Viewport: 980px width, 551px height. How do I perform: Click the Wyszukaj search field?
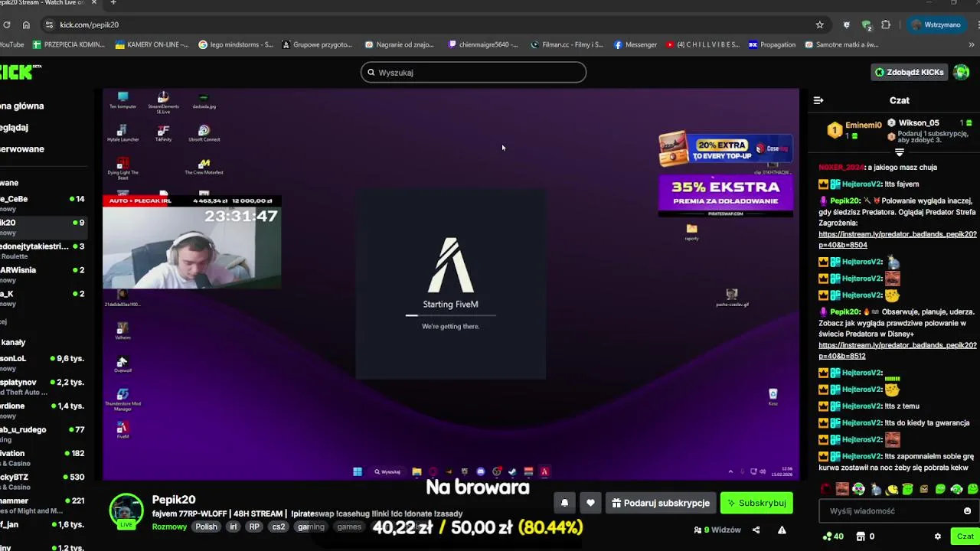pos(473,72)
